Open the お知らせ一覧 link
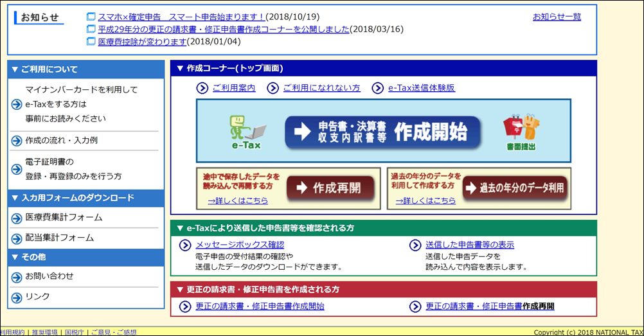Image resolution: width=644 pixels, height=336 pixels. 557,17
